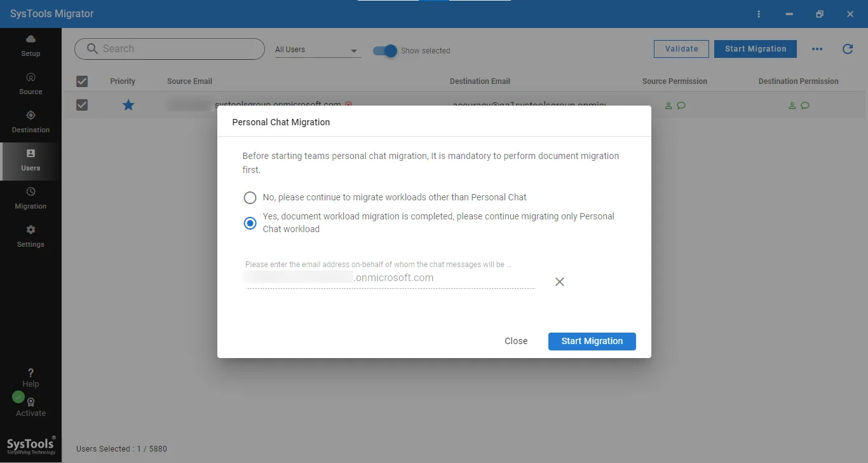Viewport: 868px width, 463px height.
Task: Toggle the Show selected switch
Action: (385, 51)
